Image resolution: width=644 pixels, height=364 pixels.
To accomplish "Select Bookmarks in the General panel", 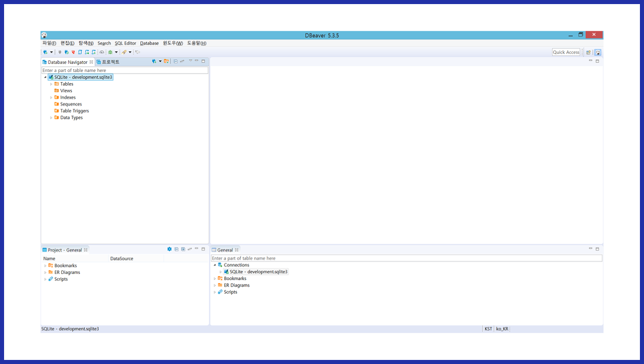I will tap(232, 278).
